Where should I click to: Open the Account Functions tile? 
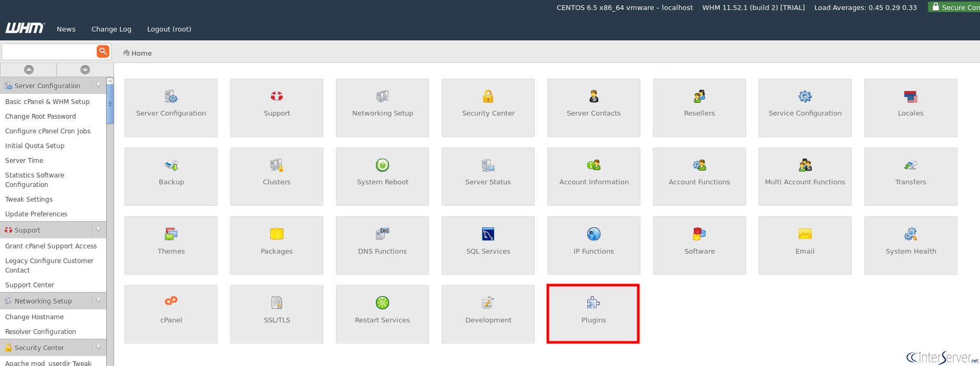(699, 176)
